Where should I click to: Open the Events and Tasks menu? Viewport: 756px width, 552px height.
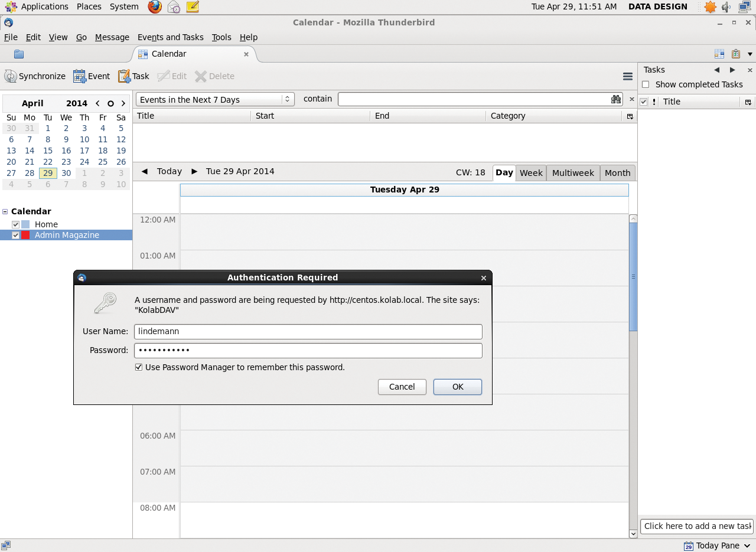pos(170,37)
